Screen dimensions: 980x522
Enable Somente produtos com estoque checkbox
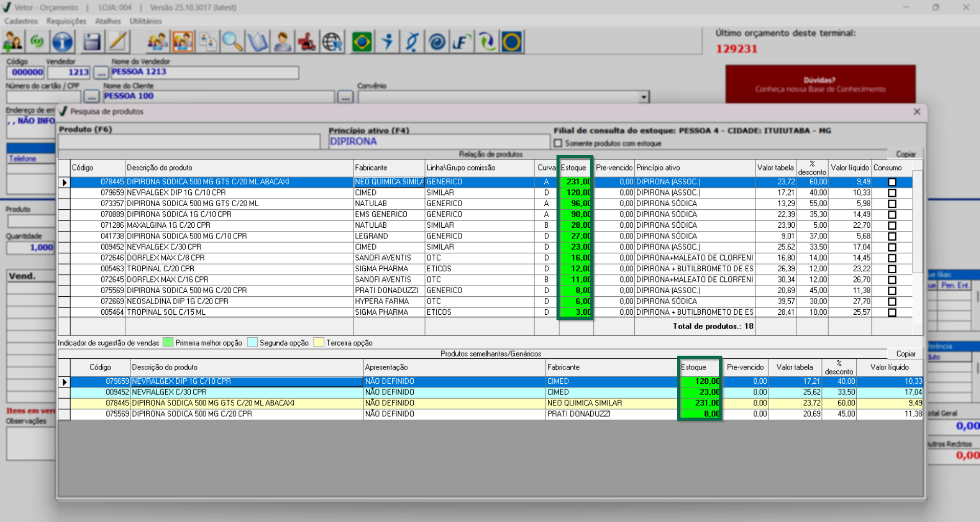(x=558, y=143)
